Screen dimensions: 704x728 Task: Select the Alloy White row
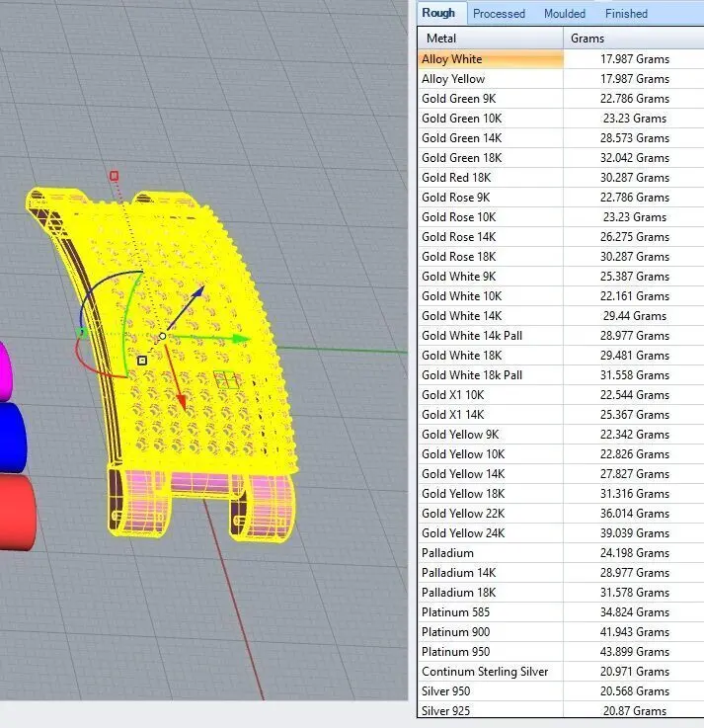coord(561,59)
